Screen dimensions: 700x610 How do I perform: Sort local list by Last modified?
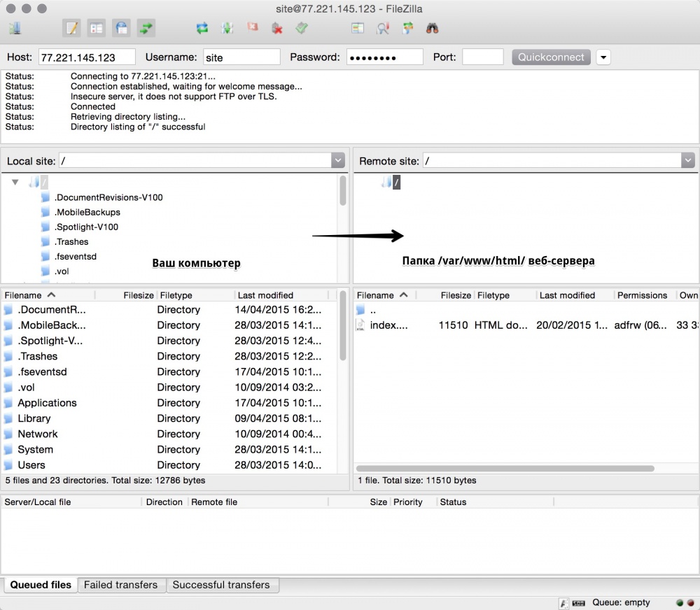click(x=281, y=295)
